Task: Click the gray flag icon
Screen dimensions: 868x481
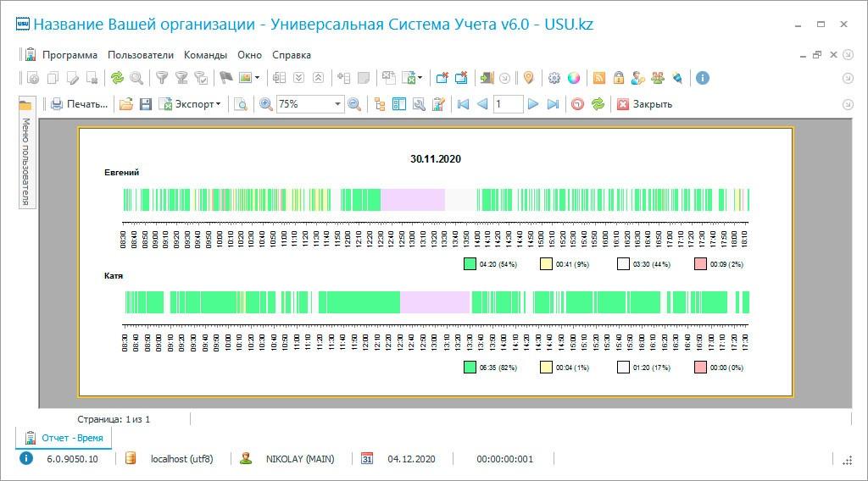Action: [x=225, y=78]
